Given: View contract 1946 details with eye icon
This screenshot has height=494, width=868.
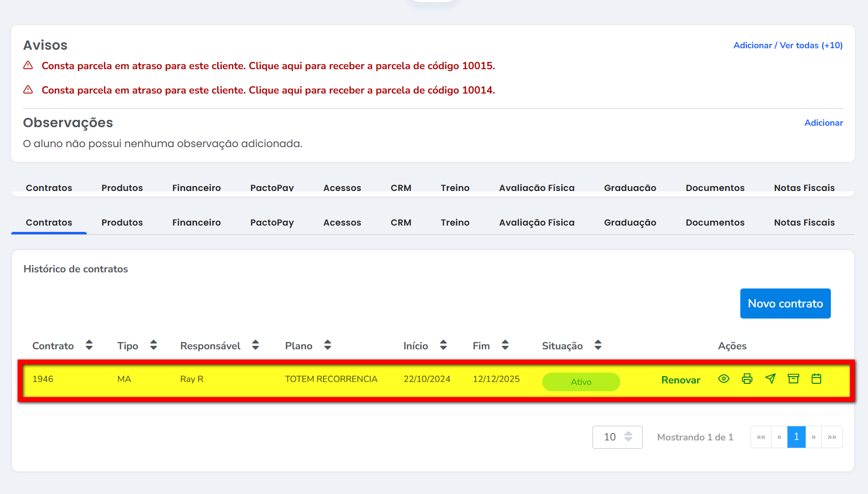Looking at the screenshot, I should click(724, 379).
